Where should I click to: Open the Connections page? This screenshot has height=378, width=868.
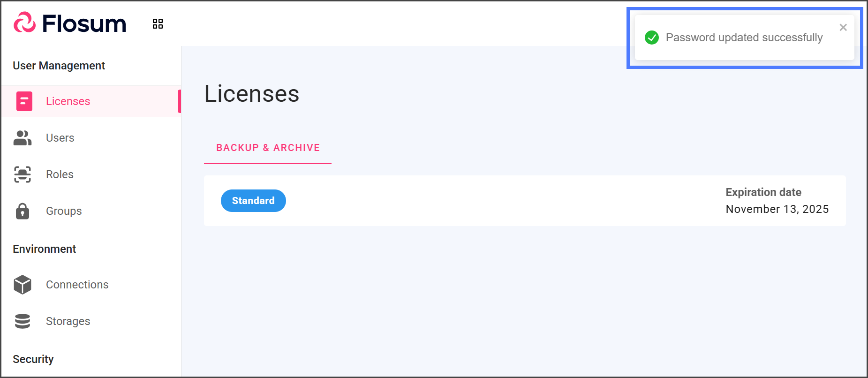point(77,285)
